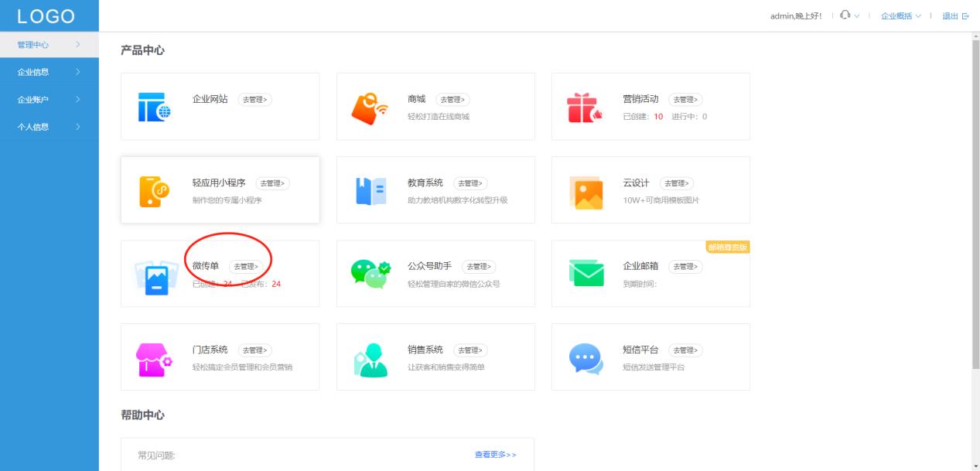Click the 企业网站 globe product icon

pos(154,106)
